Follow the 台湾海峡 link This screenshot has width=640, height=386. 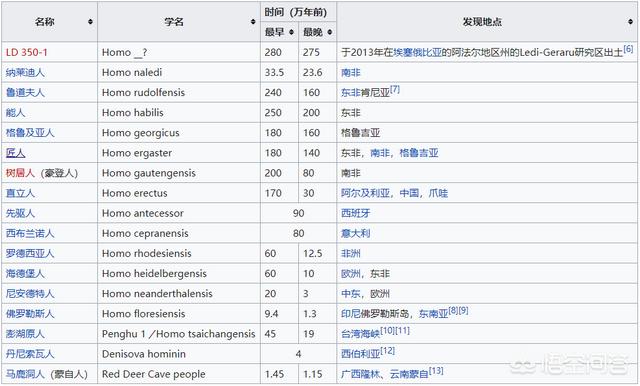tap(361, 334)
